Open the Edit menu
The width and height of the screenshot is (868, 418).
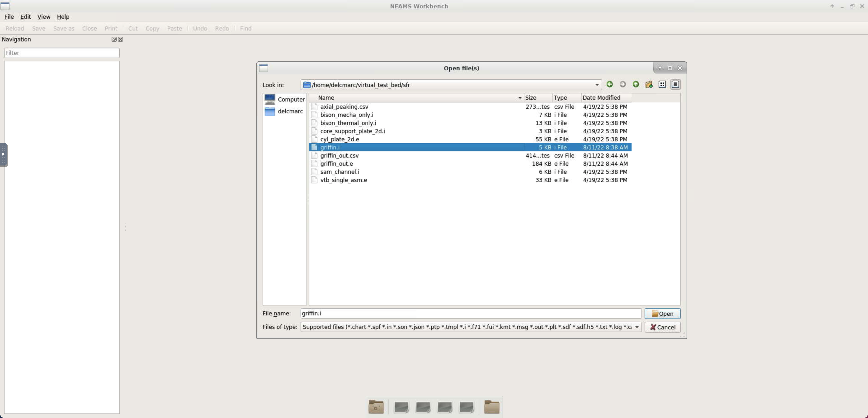(x=25, y=17)
